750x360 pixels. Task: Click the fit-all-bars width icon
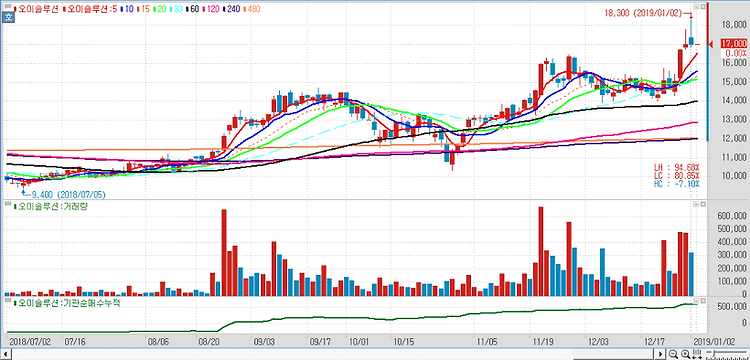click(x=697, y=354)
